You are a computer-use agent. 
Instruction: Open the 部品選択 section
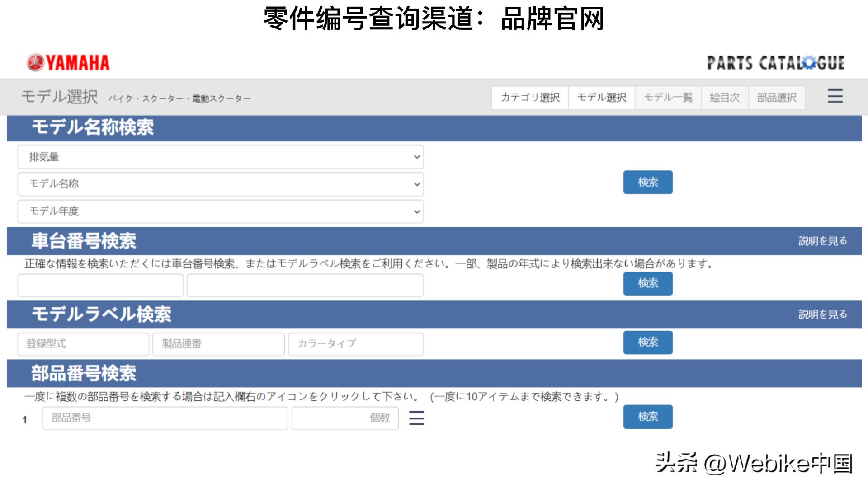776,97
